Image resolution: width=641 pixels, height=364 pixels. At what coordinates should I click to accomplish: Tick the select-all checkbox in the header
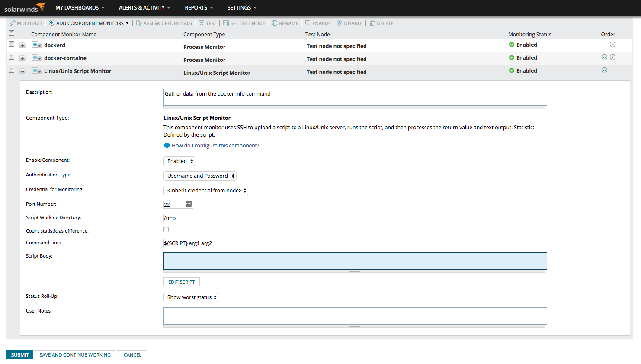pyautogui.click(x=12, y=33)
